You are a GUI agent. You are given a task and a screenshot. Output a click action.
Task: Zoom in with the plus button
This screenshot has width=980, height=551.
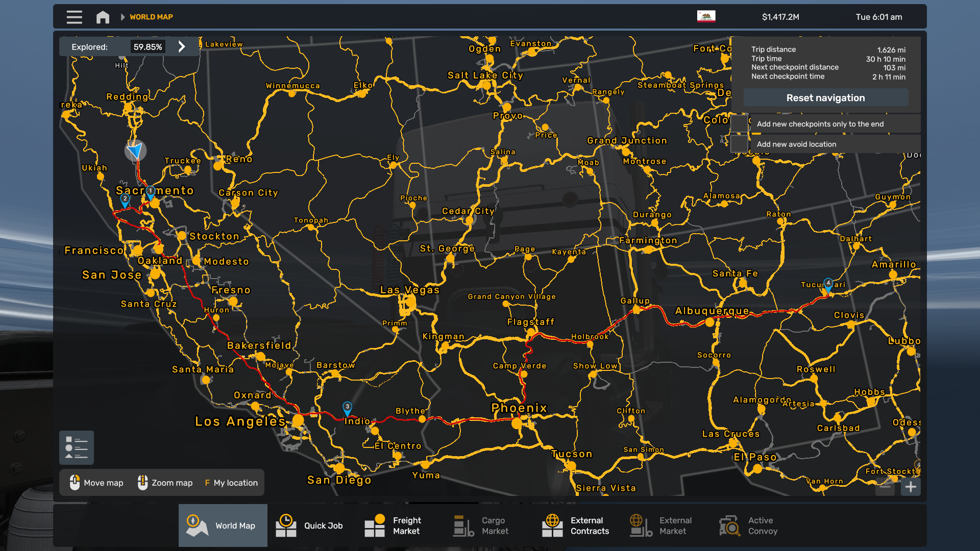pos(911,487)
